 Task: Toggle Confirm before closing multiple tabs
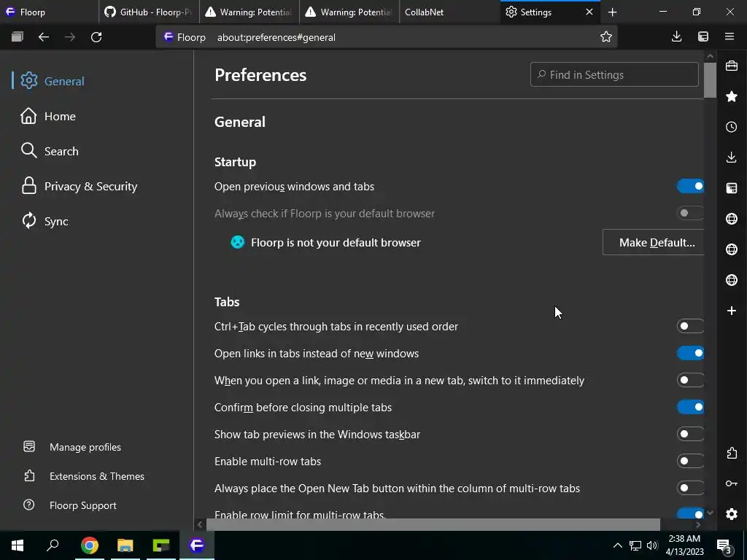click(690, 407)
